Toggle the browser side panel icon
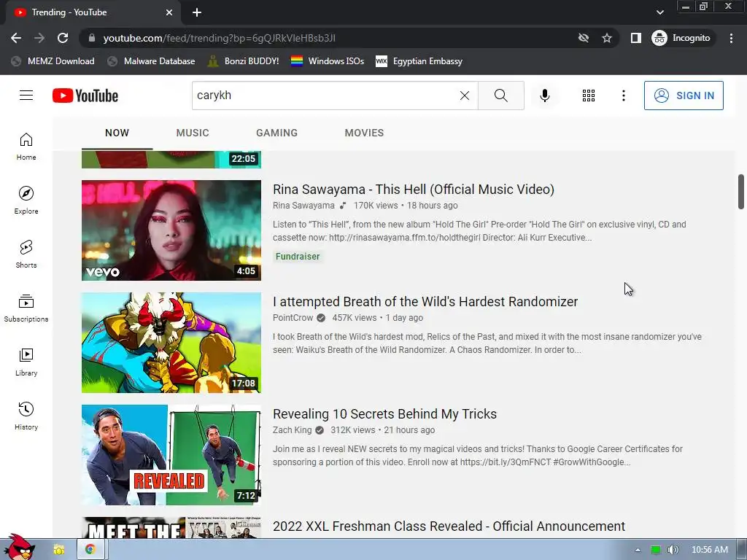The height and width of the screenshot is (560, 747). tap(635, 38)
